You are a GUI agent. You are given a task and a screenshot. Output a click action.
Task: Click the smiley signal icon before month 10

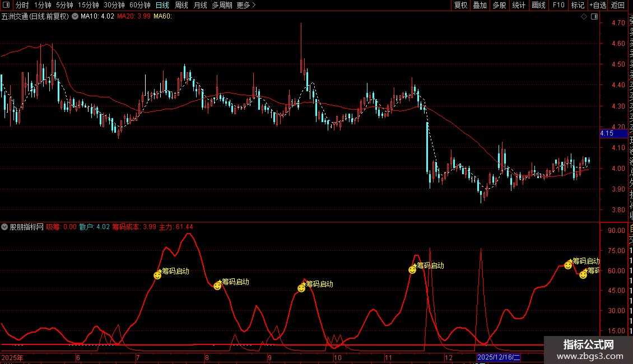(x=301, y=288)
